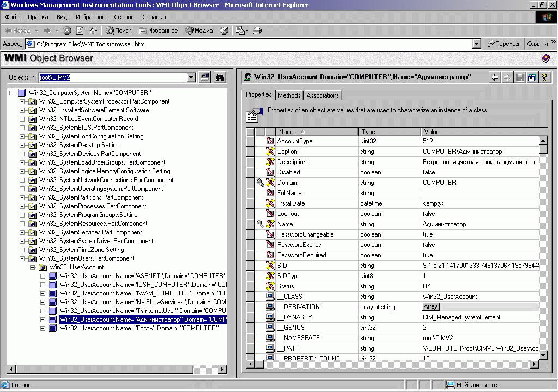Select the Properties tab

pyautogui.click(x=259, y=94)
